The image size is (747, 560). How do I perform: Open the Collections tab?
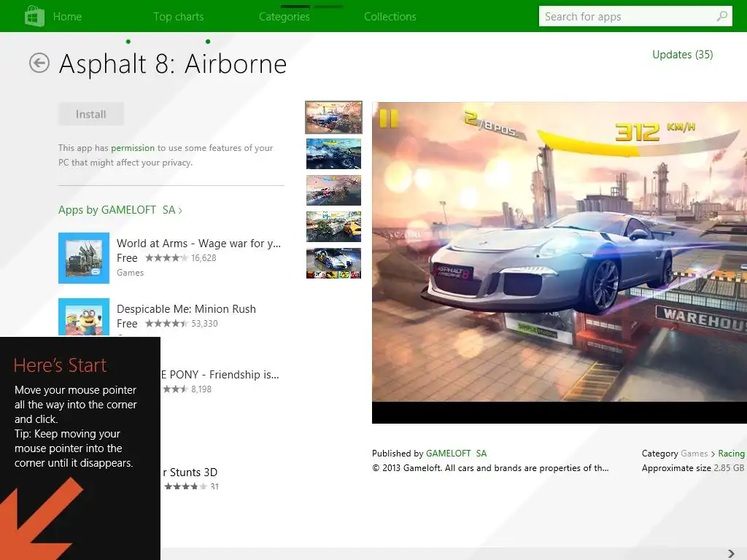[390, 17]
